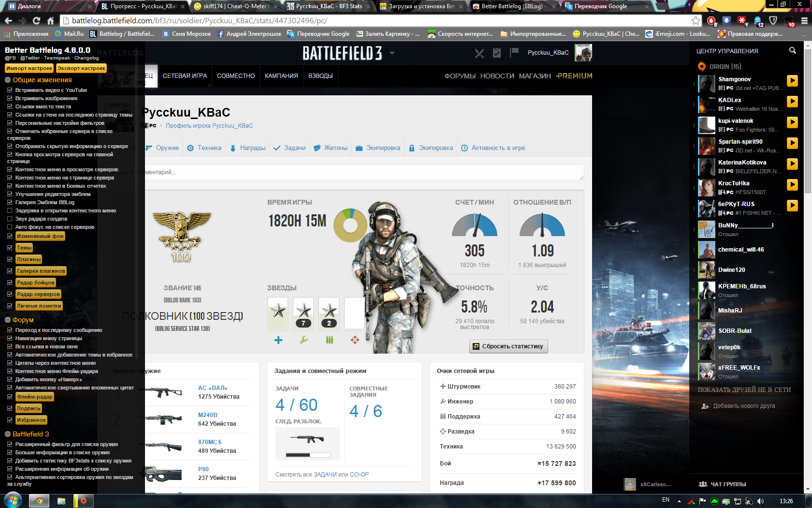This screenshot has height=508, width=812.
Task: Click the flag notifications icon in header
Action: [514, 52]
